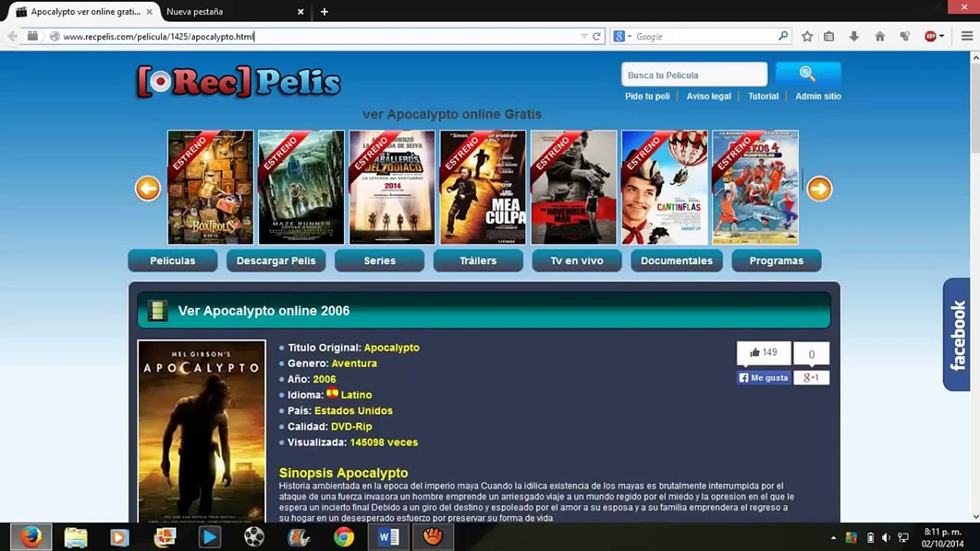Expand Google search engine selector dropdown
Image resolution: width=980 pixels, height=551 pixels.
[x=629, y=36]
